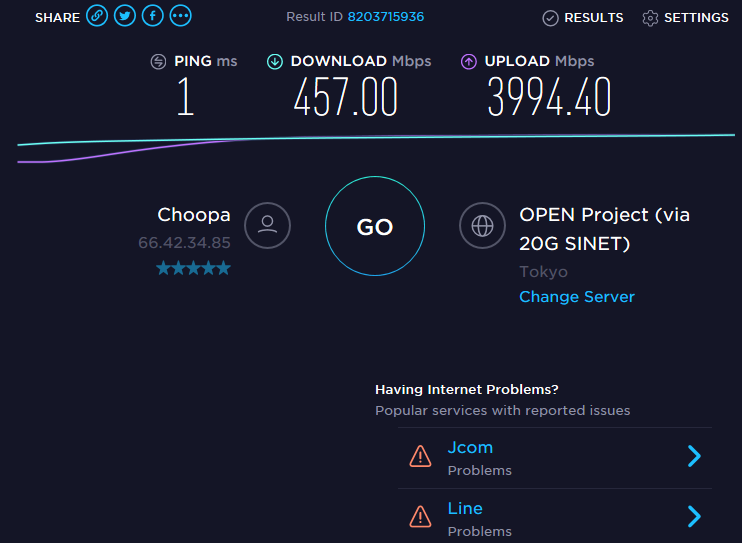Copy the share link icon
Screen dimensions: 742x543
(97, 16)
